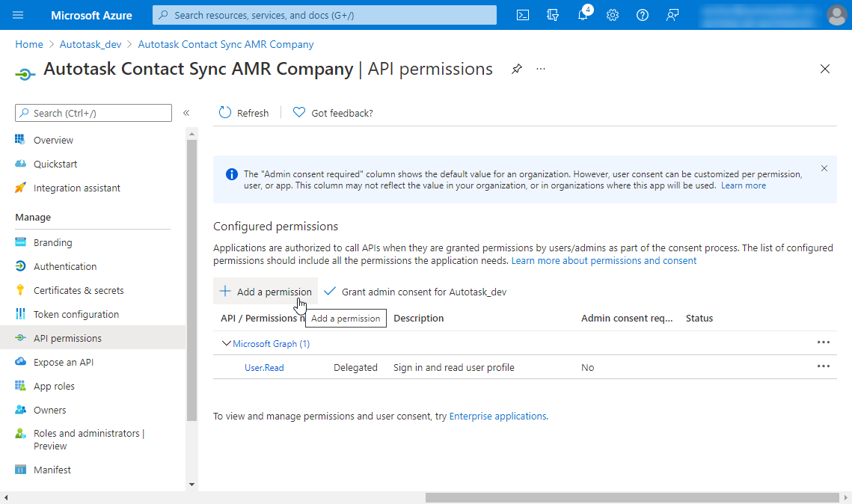Image resolution: width=852 pixels, height=504 pixels.
Task: Click the help question mark icon
Action: pyautogui.click(x=642, y=15)
